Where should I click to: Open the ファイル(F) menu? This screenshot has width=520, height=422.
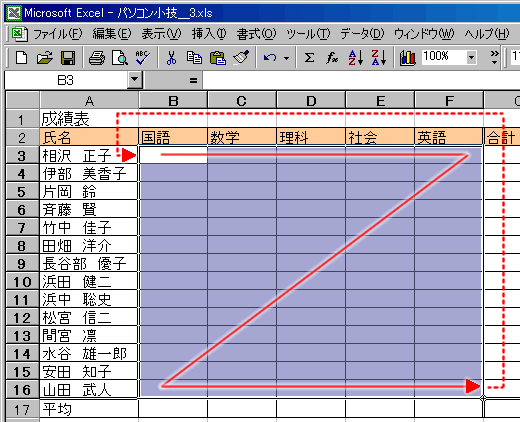tap(57, 34)
